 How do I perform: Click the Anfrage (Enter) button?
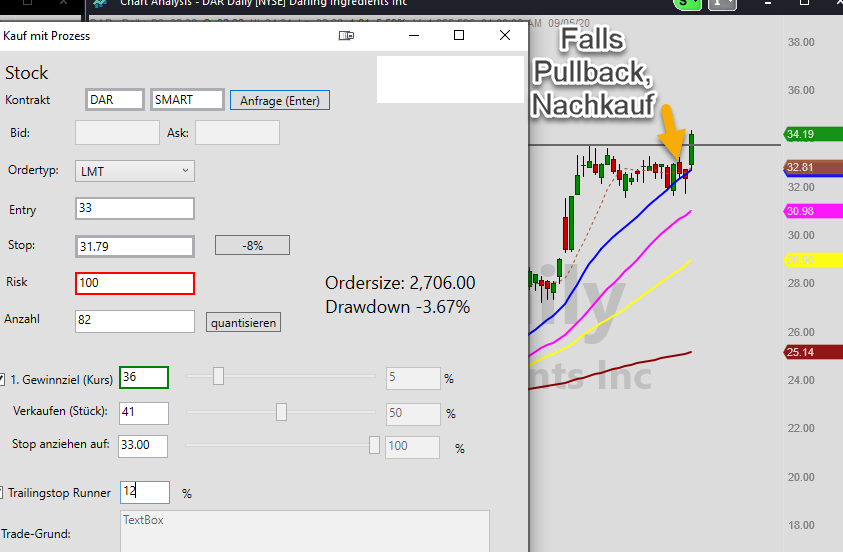coord(280,101)
